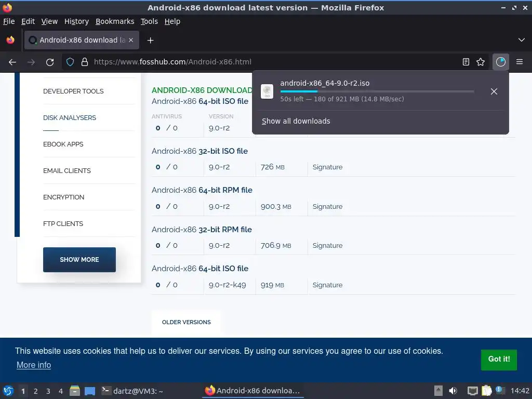Accept cookies with Got it! button
This screenshot has height=399, width=532.
coord(499,360)
